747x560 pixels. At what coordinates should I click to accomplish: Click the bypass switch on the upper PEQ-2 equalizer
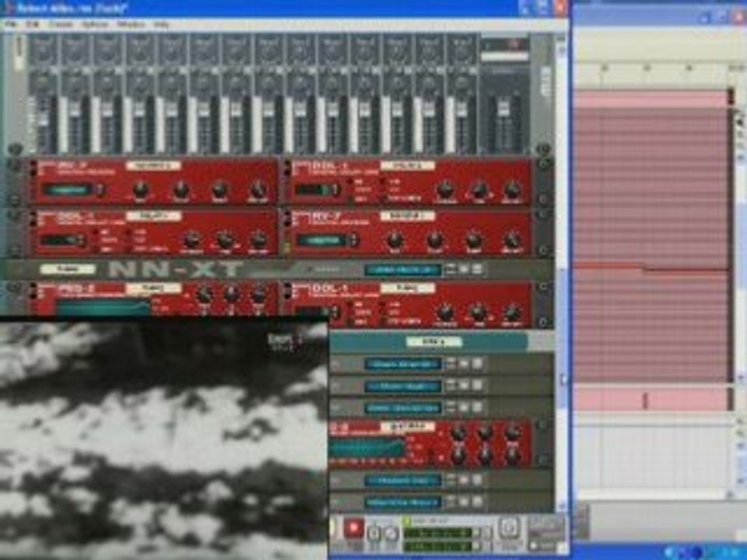(33, 290)
